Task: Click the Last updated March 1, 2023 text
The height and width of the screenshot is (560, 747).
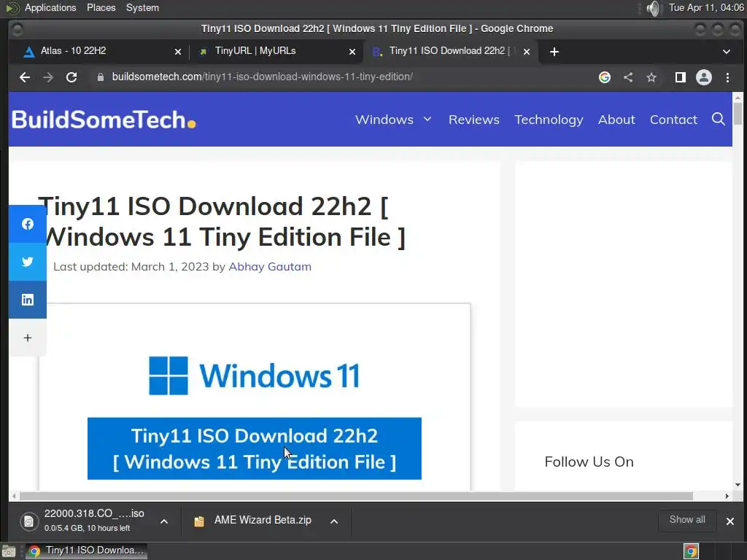Action: (x=131, y=267)
